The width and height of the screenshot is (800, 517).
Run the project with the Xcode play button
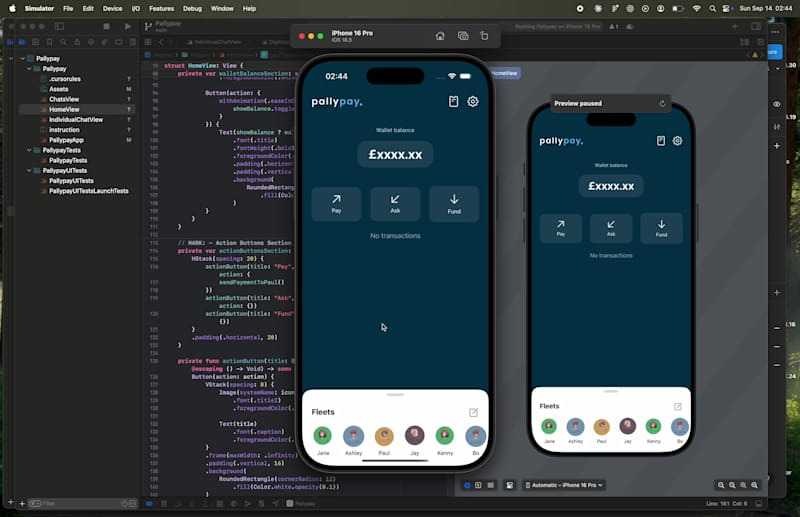pos(128,26)
